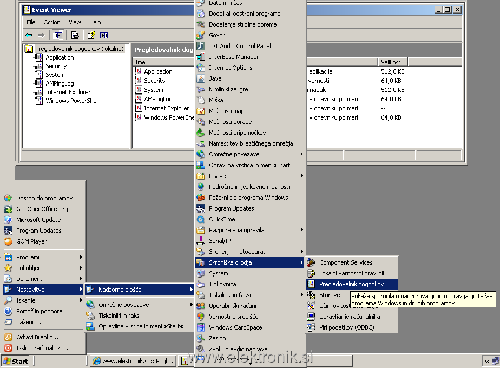Click the QuickTime icon in the Control Panel menu

(201, 219)
